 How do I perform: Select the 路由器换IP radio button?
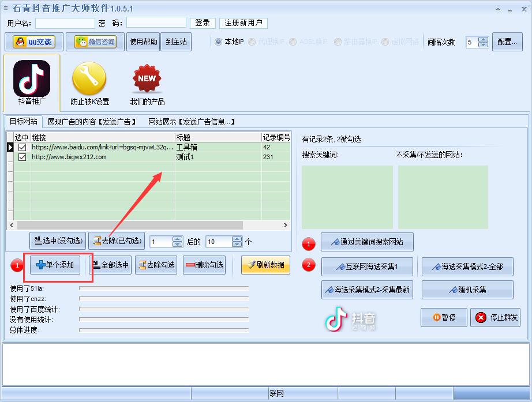(x=338, y=42)
